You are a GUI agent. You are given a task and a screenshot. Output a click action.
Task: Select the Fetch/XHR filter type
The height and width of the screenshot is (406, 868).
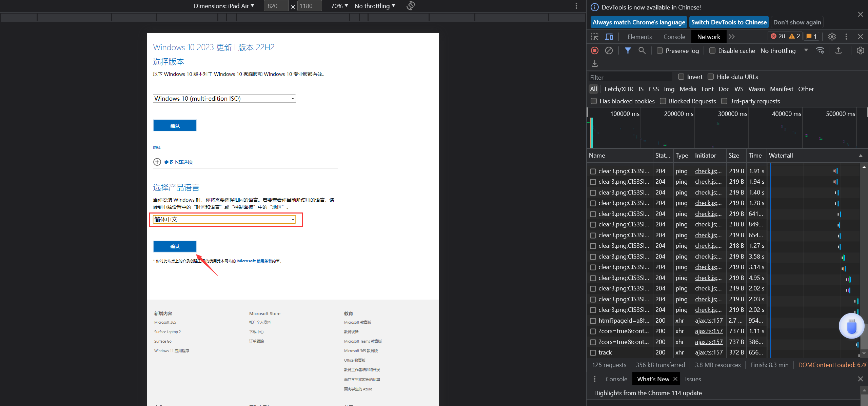point(618,89)
